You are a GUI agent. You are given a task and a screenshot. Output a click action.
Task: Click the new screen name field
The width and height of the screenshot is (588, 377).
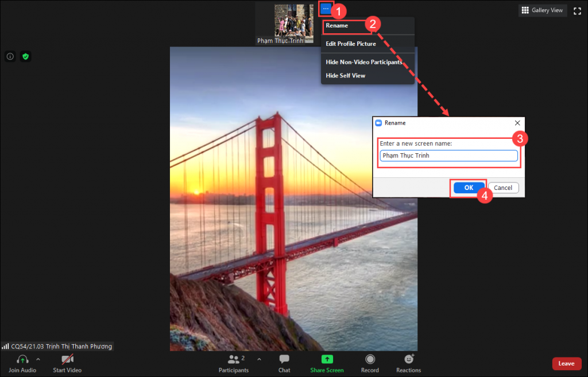click(449, 156)
